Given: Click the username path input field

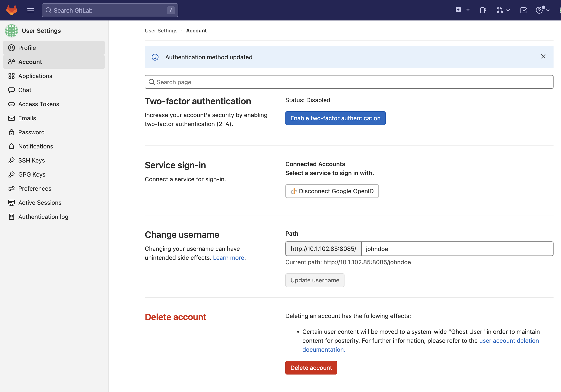Looking at the screenshot, I should 457,249.
